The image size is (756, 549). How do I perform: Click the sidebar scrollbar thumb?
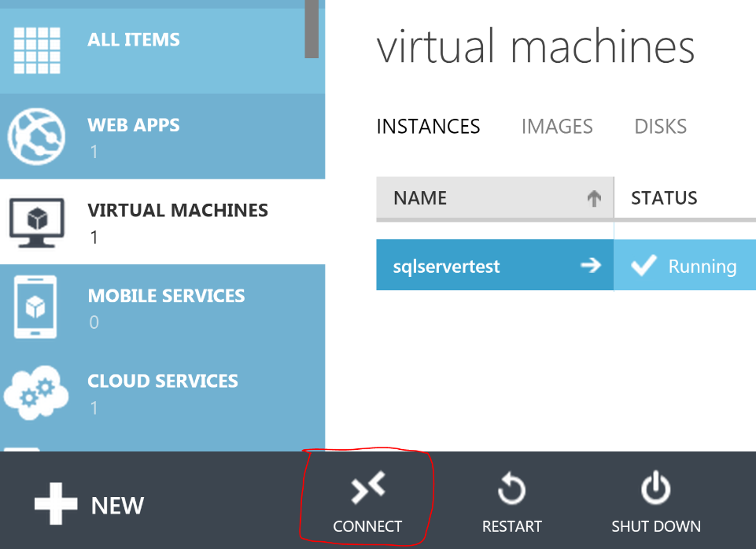pos(312,29)
